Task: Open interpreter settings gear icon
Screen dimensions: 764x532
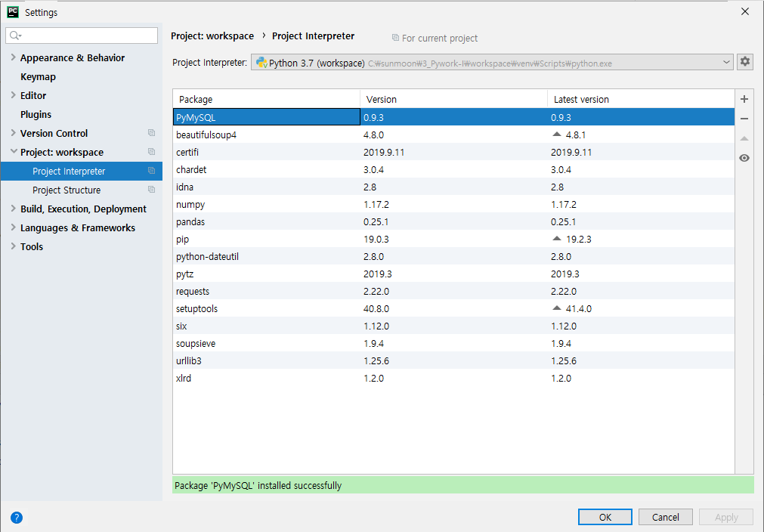Action: click(x=745, y=62)
